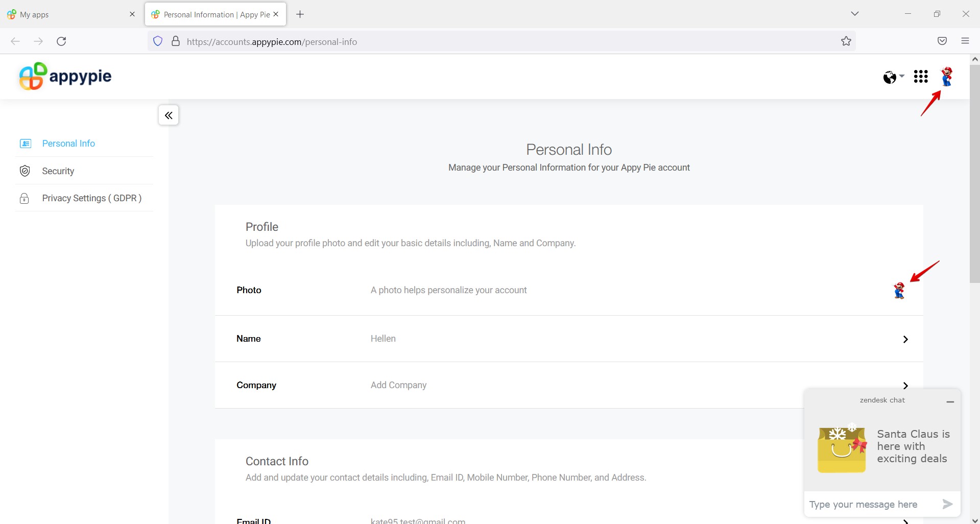This screenshot has height=524, width=980.
Task: Open the Save to Pocket icon
Action: pos(942,41)
